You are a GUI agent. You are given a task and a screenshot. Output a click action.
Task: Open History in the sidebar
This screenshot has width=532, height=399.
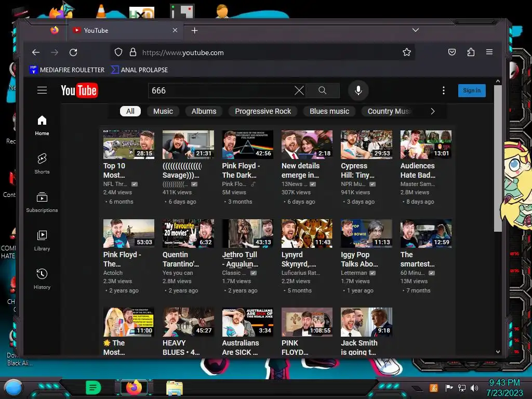click(x=42, y=279)
